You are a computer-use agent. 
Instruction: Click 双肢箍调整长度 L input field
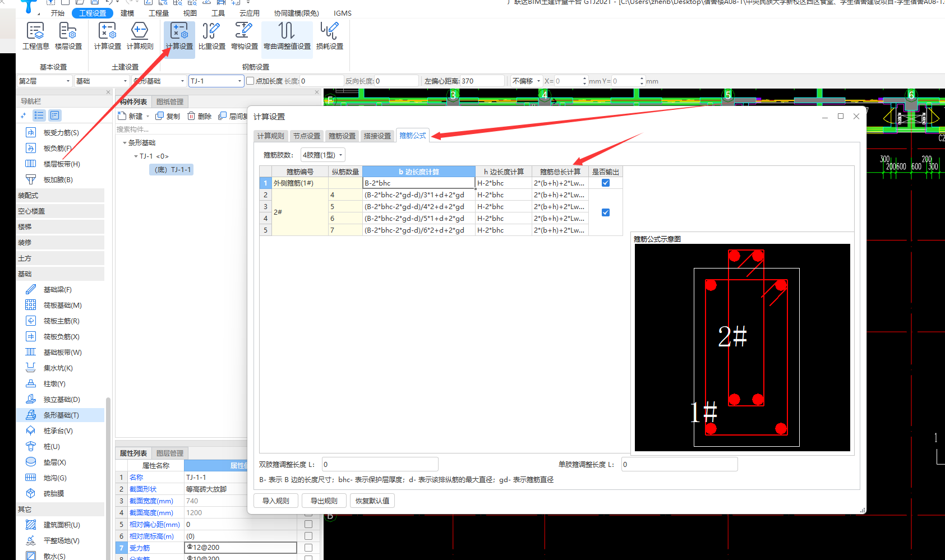pyautogui.click(x=380, y=464)
